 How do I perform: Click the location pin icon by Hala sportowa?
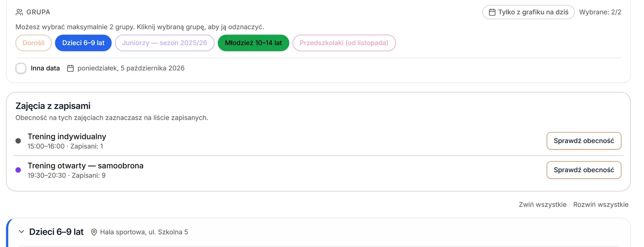pyautogui.click(x=94, y=232)
